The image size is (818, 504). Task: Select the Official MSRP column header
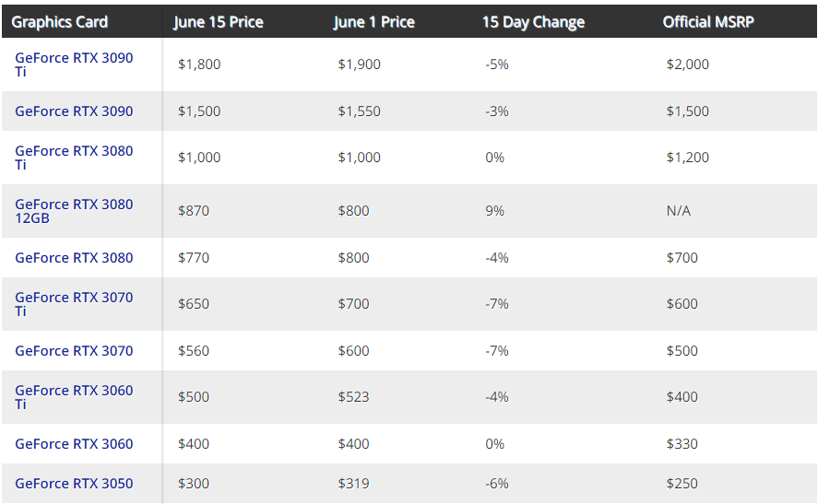[x=708, y=22]
